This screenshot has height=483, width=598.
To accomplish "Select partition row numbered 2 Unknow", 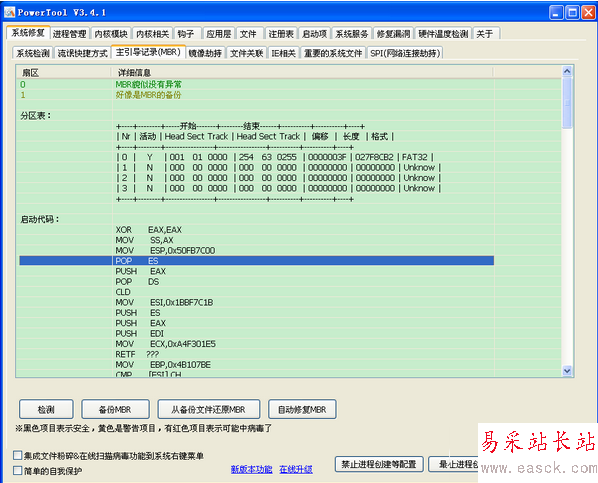I will pyautogui.click(x=256, y=178).
